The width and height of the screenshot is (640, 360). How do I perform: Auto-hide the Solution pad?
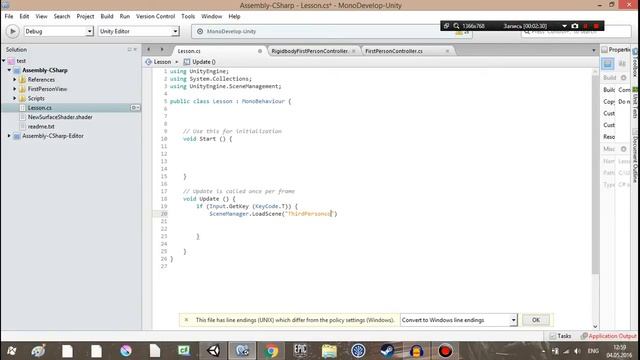[x=129, y=49]
